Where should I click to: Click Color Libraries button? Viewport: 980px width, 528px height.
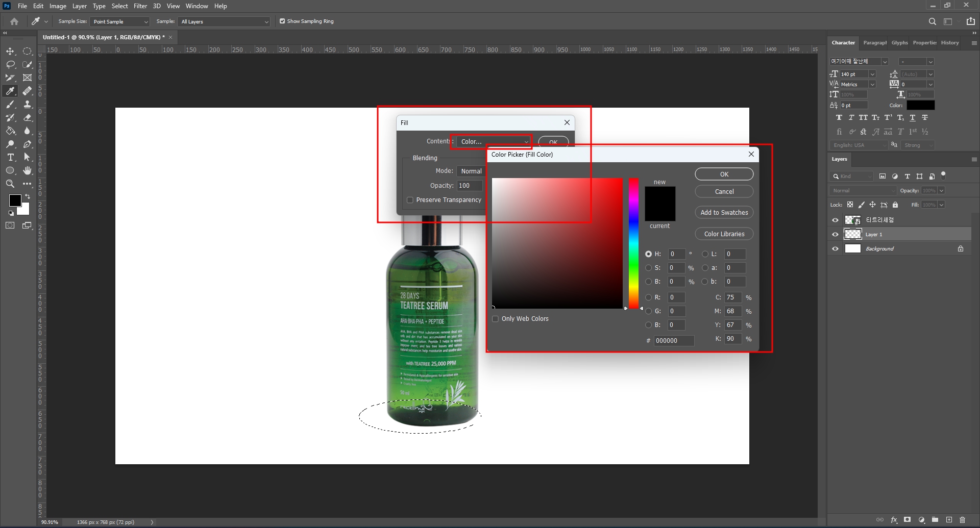pos(724,234)
